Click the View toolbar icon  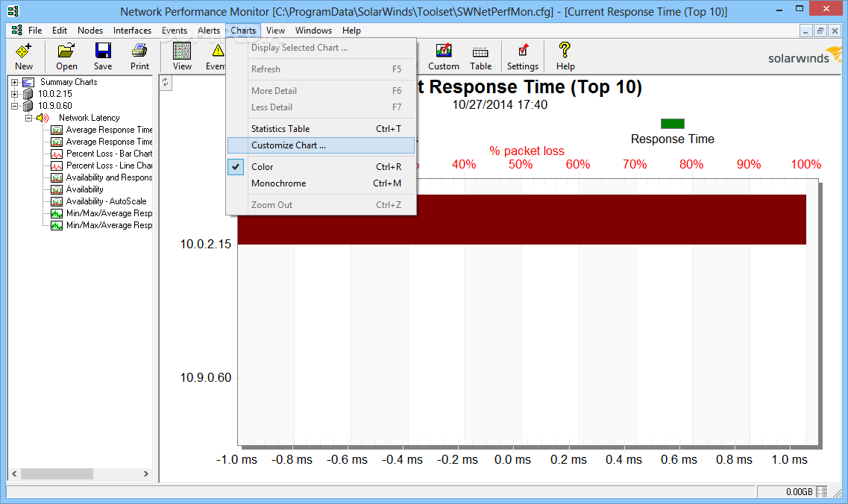tap(182, 51)
